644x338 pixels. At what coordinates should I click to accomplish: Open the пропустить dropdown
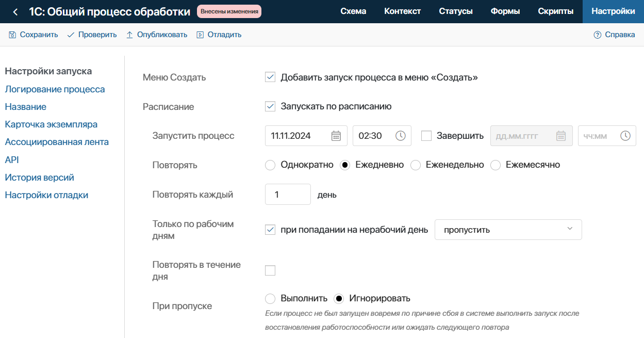[508, 230]
